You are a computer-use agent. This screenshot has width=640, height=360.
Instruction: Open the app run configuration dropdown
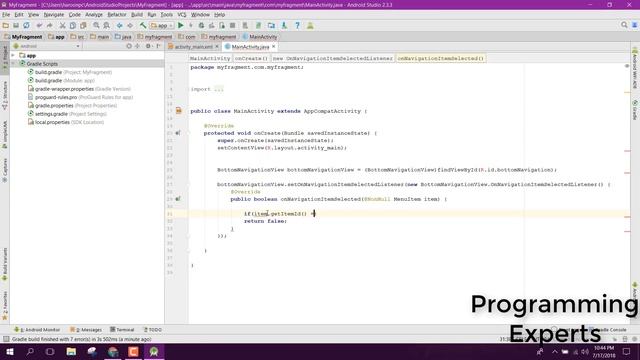[x=162, y=25]
